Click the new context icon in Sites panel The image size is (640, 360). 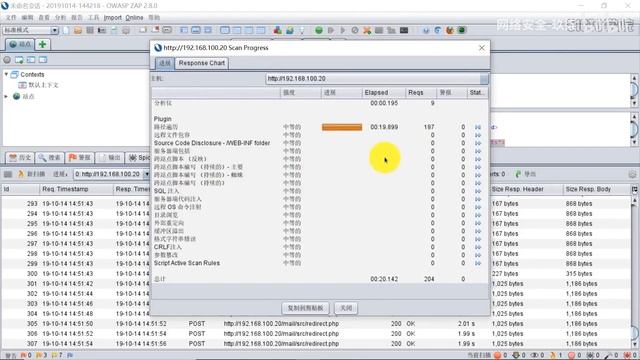point(19,60)
